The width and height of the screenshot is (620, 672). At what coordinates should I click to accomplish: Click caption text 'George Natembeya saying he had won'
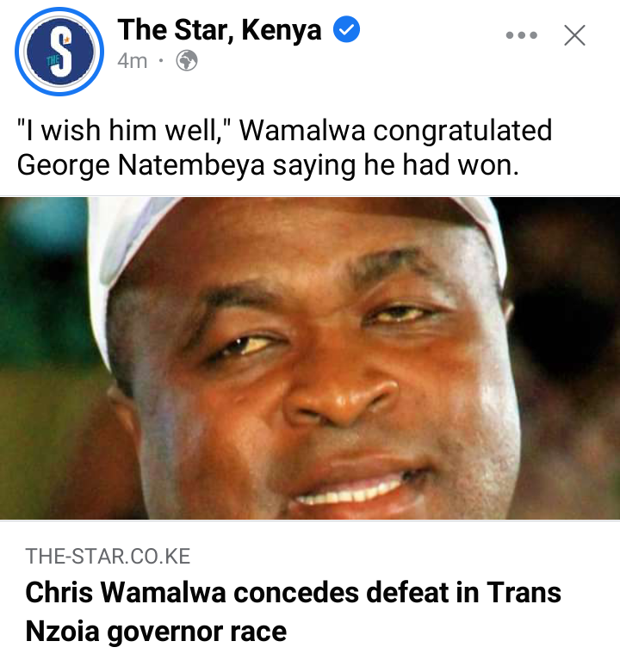pos(268,165)
